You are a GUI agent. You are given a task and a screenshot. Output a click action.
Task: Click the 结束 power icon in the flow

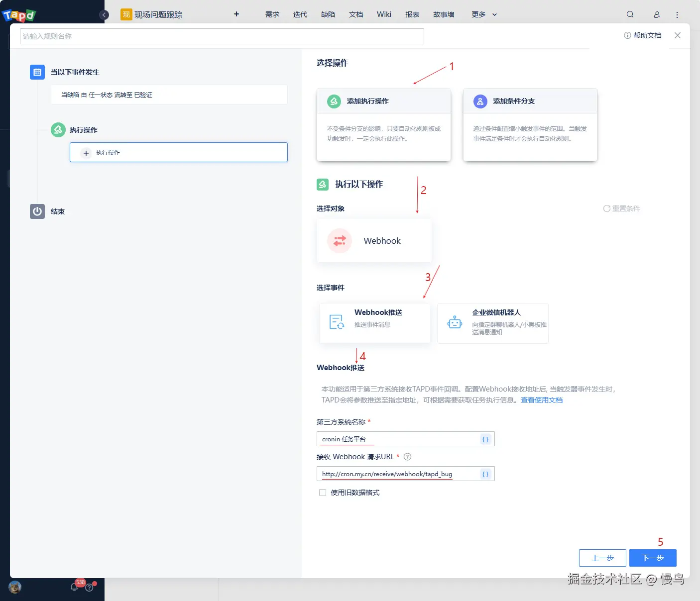(x=37, y=211)
